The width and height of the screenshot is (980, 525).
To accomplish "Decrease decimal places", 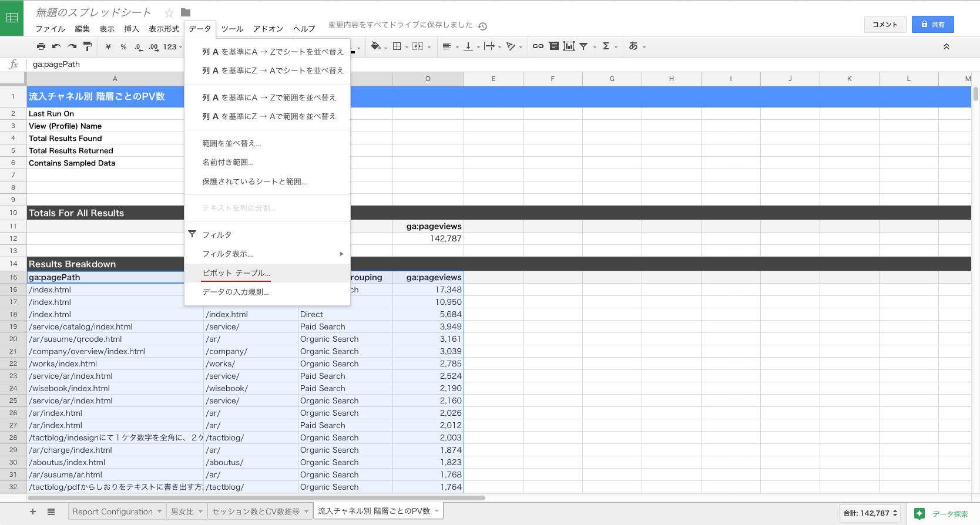I will [x=139, y=46].
